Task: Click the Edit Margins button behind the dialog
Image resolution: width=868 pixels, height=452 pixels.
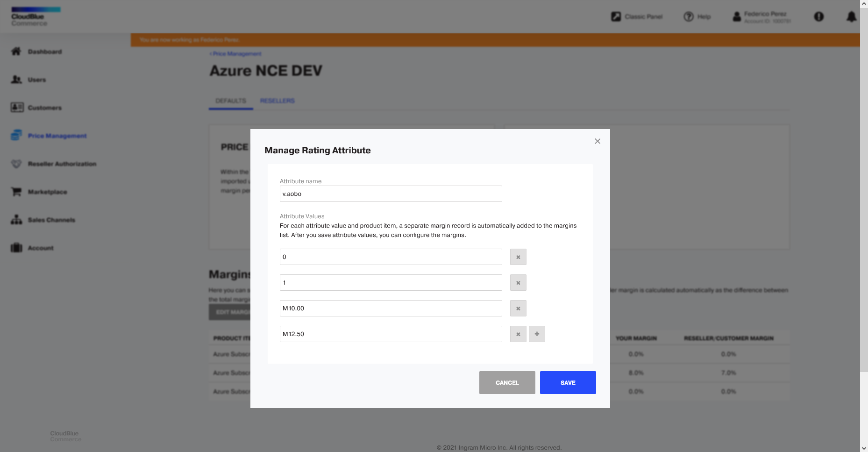Action: (x=230, y=312)
